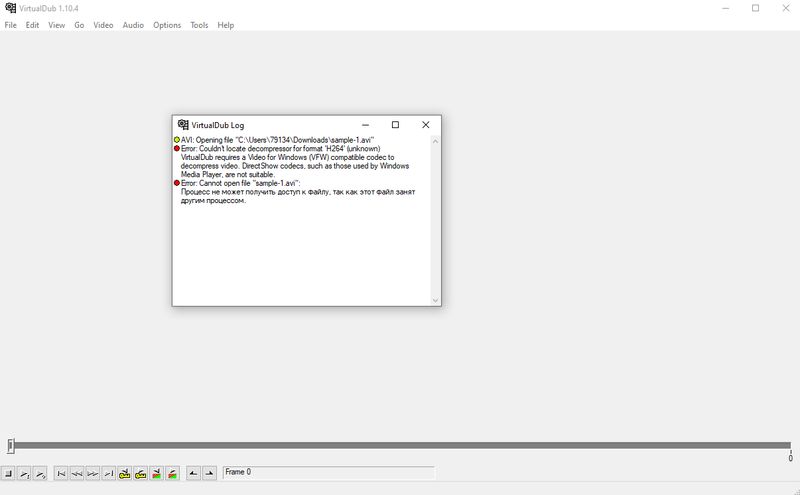Click the log scrollbar down arrow
Viewport: 800px width, 495px height.
coord(435,300)
